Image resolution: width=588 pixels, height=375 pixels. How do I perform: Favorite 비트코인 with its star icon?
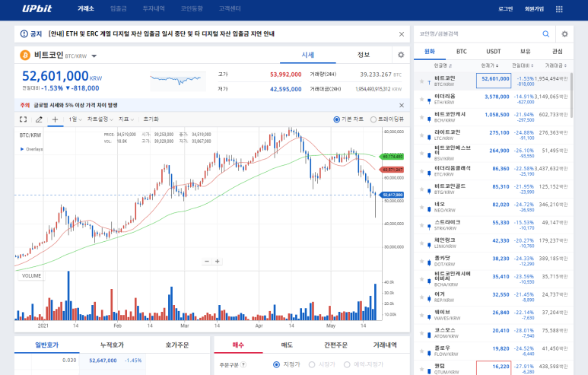click(x=422, y=81)
